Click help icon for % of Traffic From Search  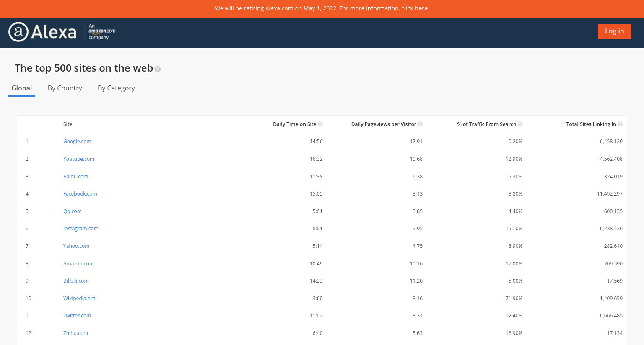(x=520, y=124)
